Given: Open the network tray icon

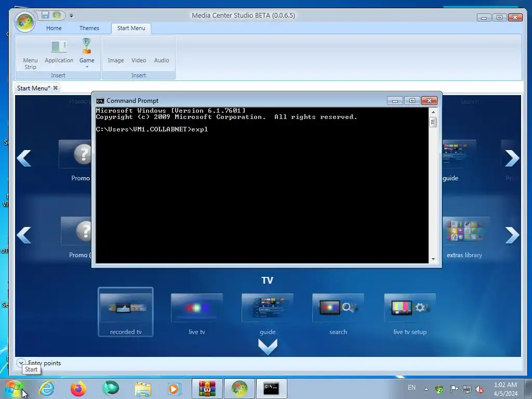Looking at the screenshot, I should (x=467, y=389).
